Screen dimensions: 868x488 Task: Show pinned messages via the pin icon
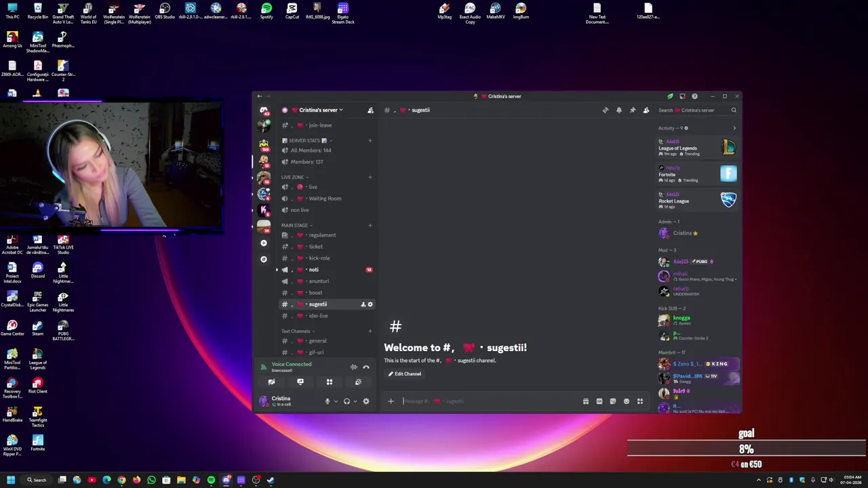(x=633, y=110)
